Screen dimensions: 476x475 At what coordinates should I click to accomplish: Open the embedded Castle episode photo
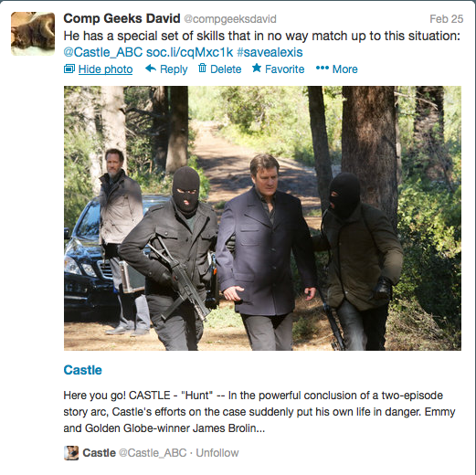coord(262,218)
